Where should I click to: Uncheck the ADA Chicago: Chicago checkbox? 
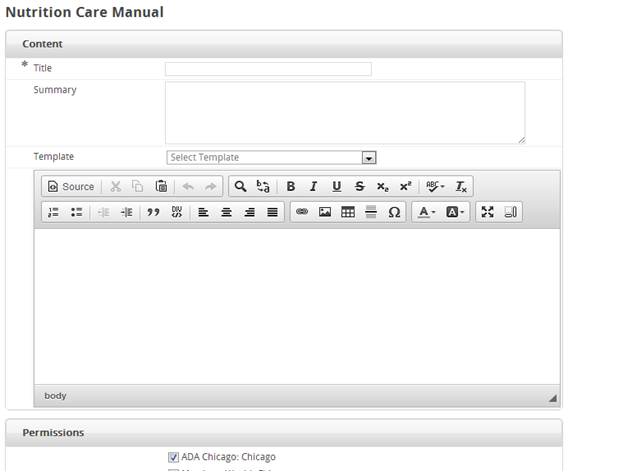(x=173, y=457)
